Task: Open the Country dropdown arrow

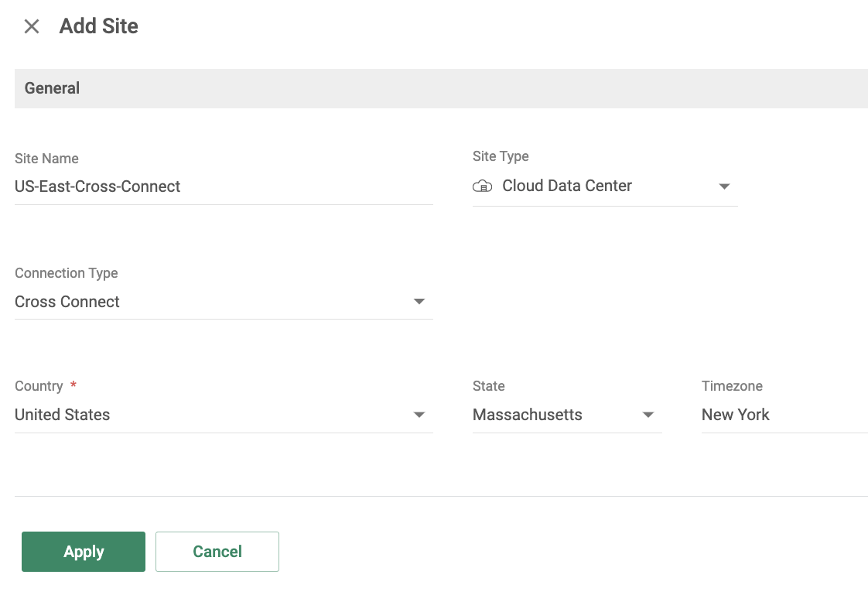Action: tap(419, 414)
